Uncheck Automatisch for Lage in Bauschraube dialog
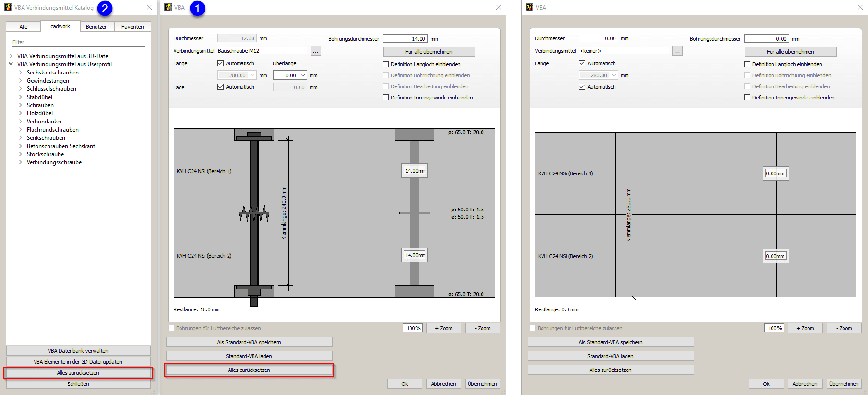Screen dimensions: 868x395 coord(221,87)
